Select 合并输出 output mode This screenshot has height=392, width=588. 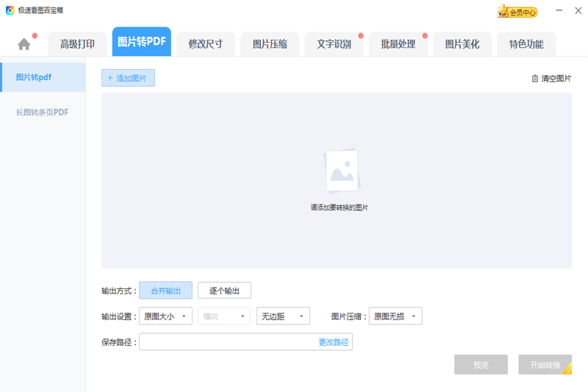[165, 291]
